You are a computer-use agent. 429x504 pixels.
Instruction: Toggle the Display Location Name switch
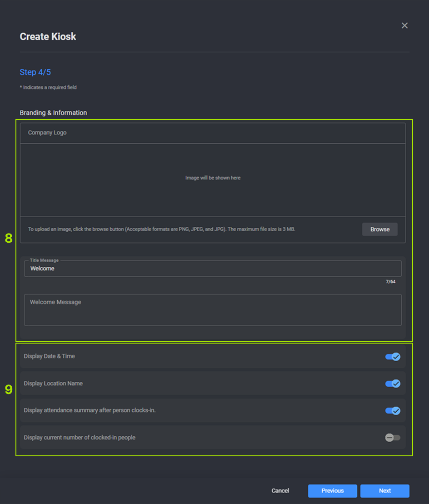pyautogui.click(x=393, y=384)
